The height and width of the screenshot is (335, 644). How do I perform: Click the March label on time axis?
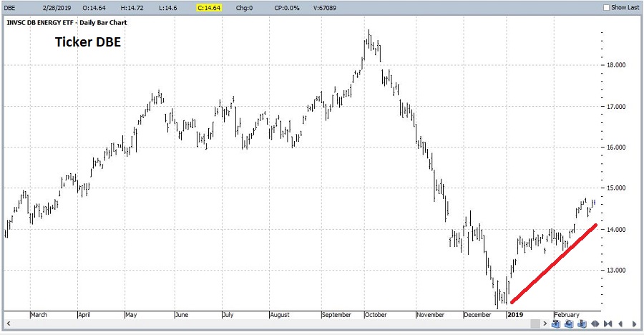39,315
